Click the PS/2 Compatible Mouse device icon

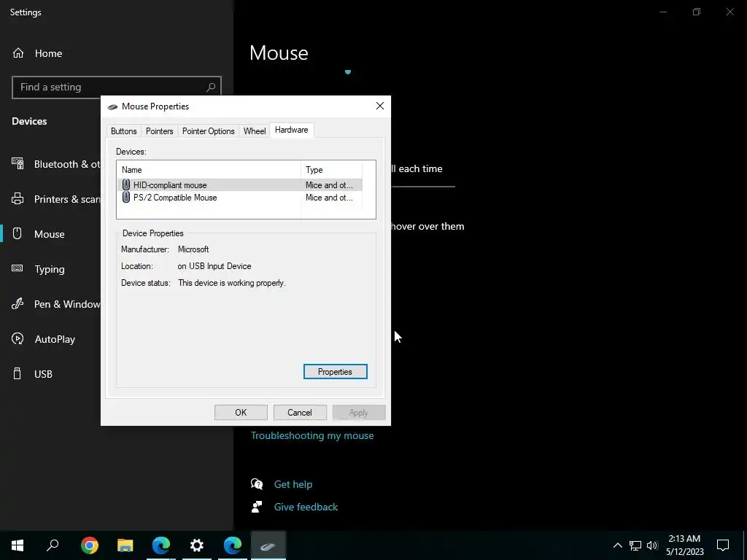tap(125, 197)
